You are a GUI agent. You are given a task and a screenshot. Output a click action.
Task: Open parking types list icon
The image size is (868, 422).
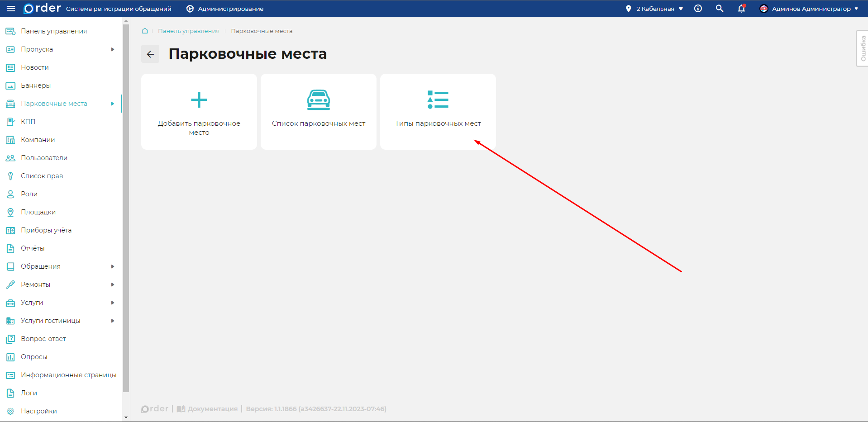438,100
